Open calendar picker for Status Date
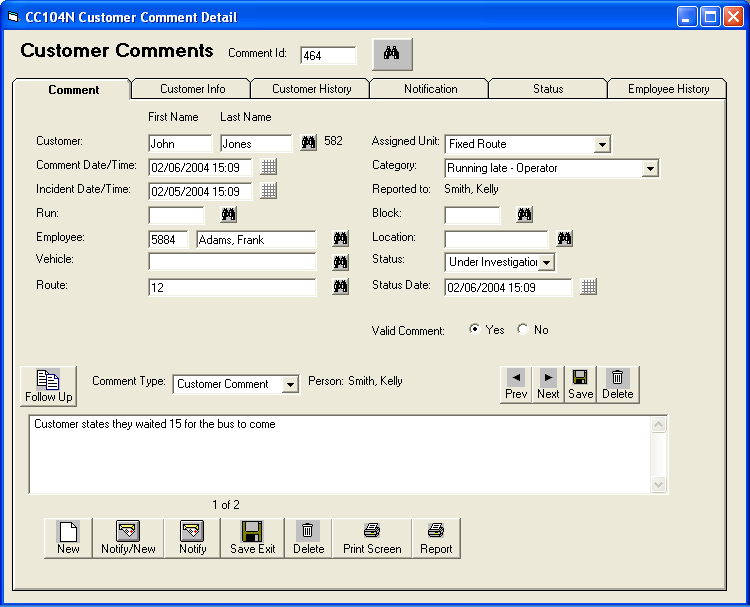Screen dimensions: 750x607 [589, 288]
